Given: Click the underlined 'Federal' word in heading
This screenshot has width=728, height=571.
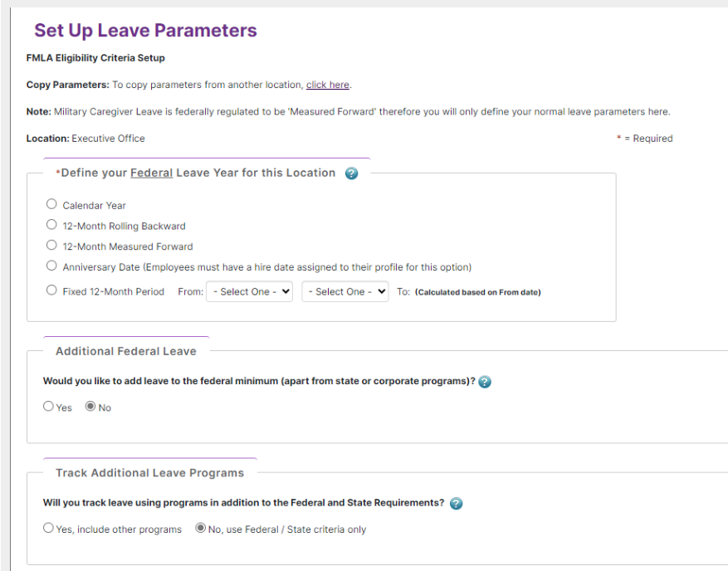Looking at the screenshot, I should 151,173.
